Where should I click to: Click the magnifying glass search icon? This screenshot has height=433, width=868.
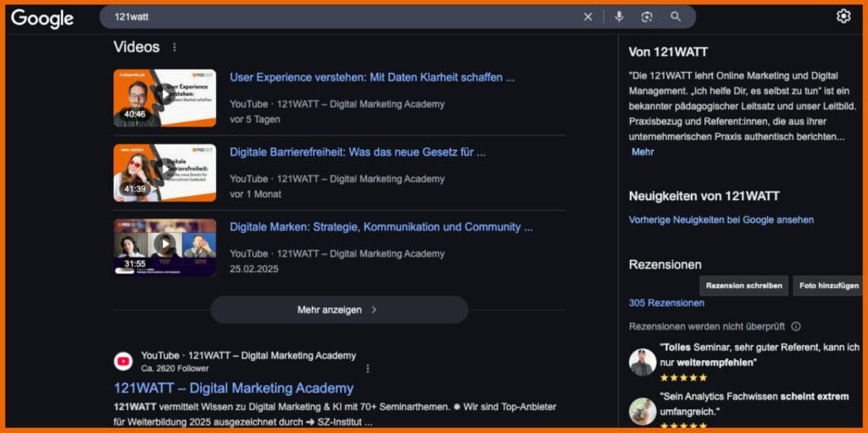point(676,17)
